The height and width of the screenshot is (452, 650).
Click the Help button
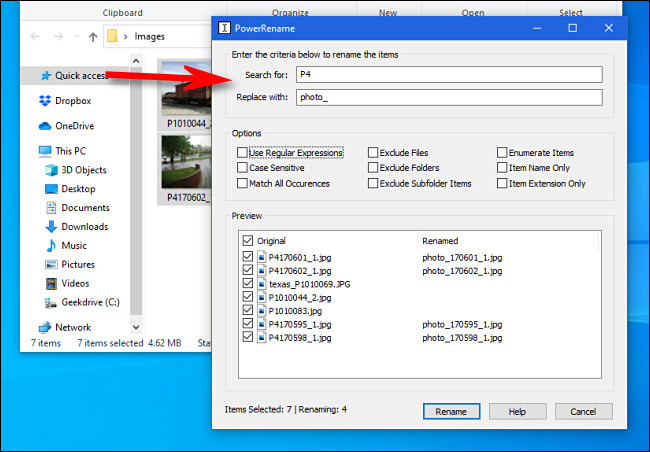[517, 411]
